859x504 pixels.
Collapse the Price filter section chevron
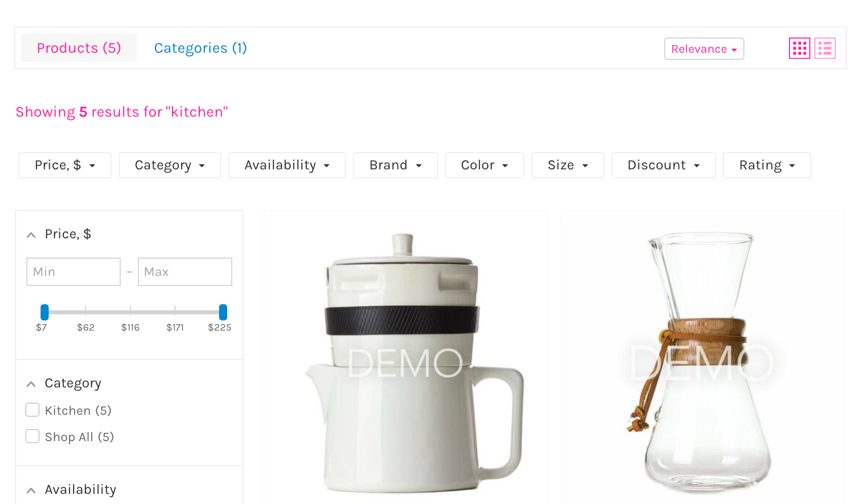pyautogui.click(x=31, y=235)
